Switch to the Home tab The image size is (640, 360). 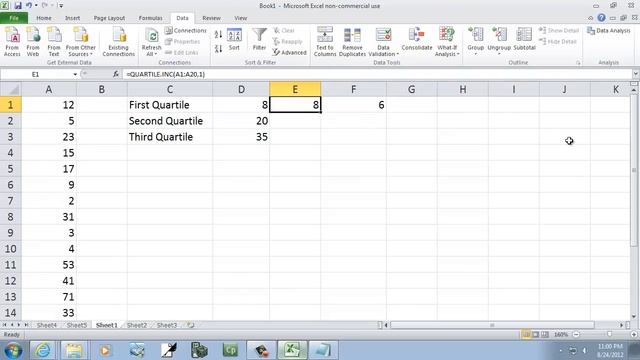(44, 18)
